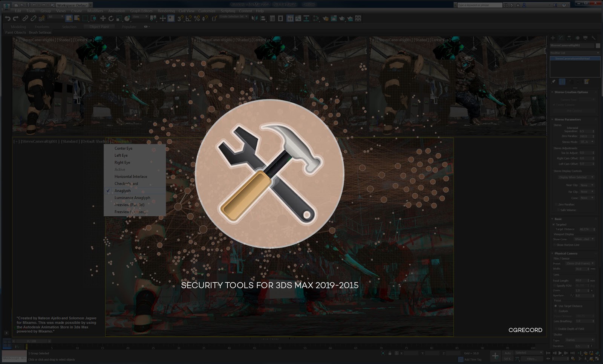Click the Play Animation button

click(560, 353)
